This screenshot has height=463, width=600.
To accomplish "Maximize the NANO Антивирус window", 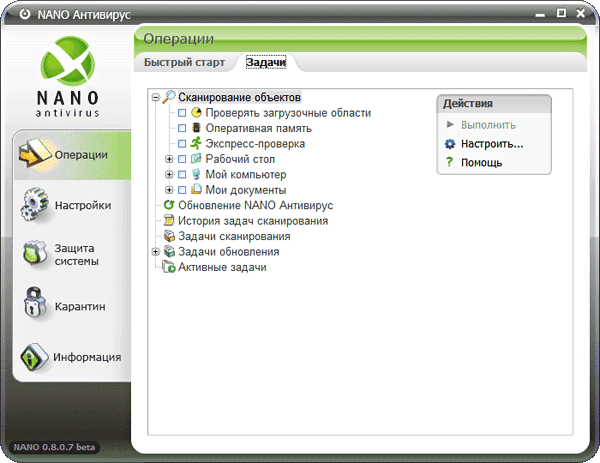I will (561, 13).
